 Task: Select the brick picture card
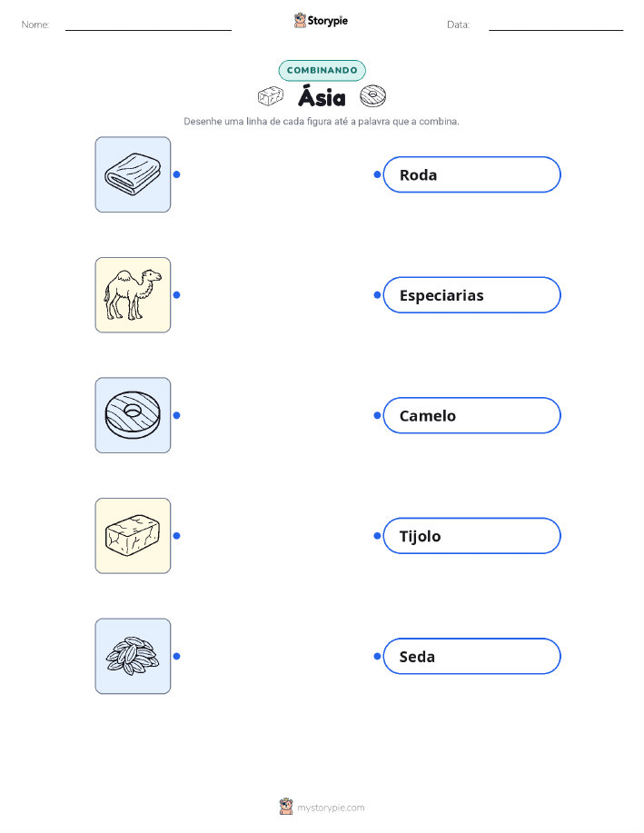click(133, 536)
